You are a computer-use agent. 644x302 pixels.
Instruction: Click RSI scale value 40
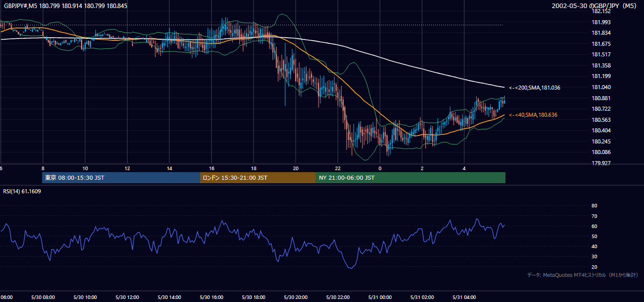(x=594, y=246)
